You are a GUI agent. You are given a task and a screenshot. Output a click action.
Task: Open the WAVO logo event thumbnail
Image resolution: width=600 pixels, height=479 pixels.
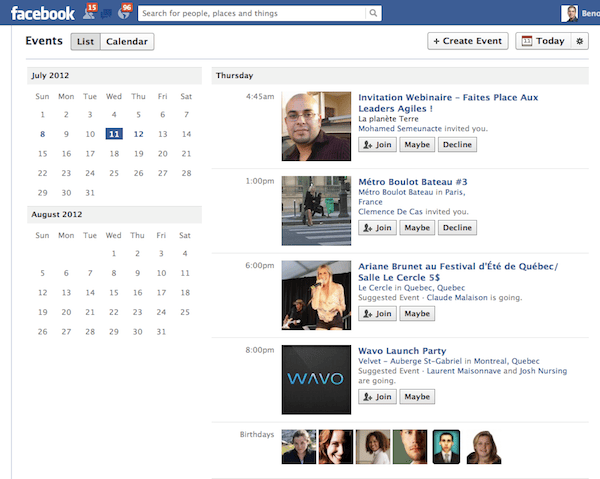point(316,380)
